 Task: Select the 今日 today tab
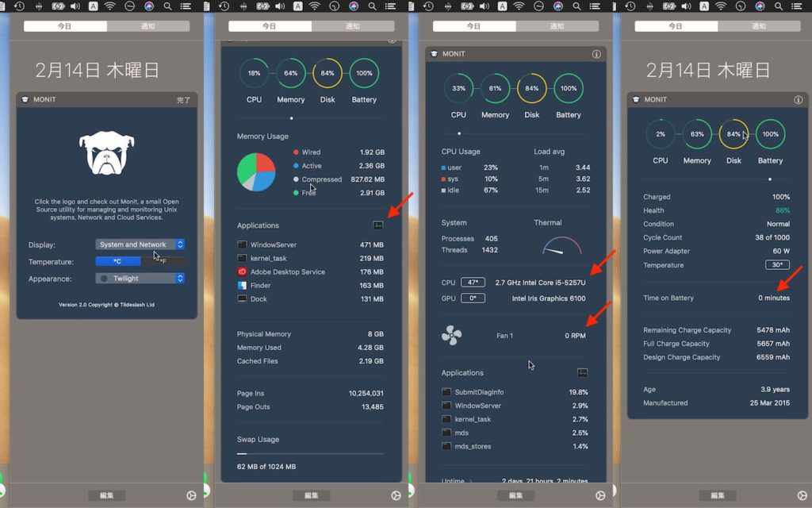pyautogui.click(x=65, y=25)
